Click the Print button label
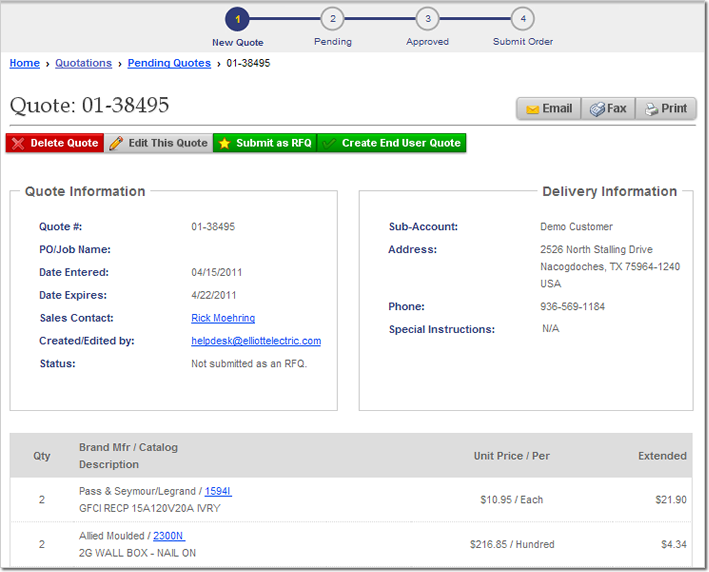This screenshot has height=572, width=709. pos(674,109)
